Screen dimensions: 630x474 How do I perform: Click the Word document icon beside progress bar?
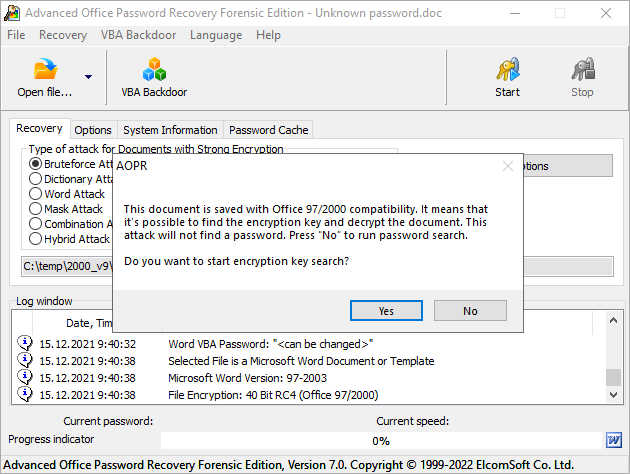614,440
